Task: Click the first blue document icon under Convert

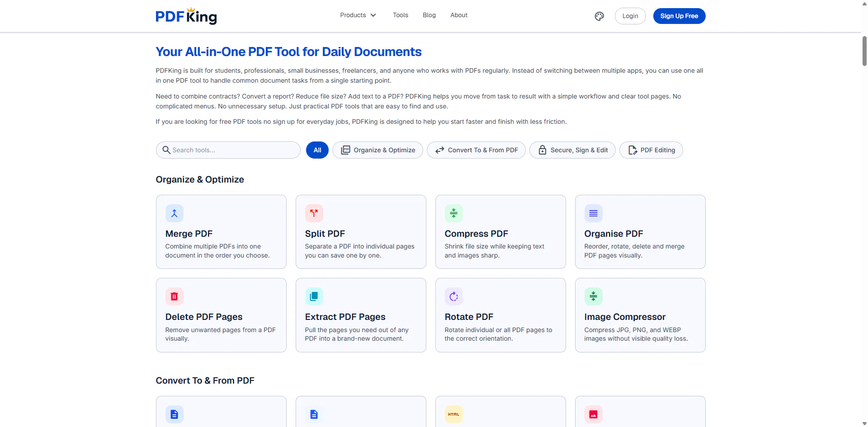Action: (x=174, y=414)
